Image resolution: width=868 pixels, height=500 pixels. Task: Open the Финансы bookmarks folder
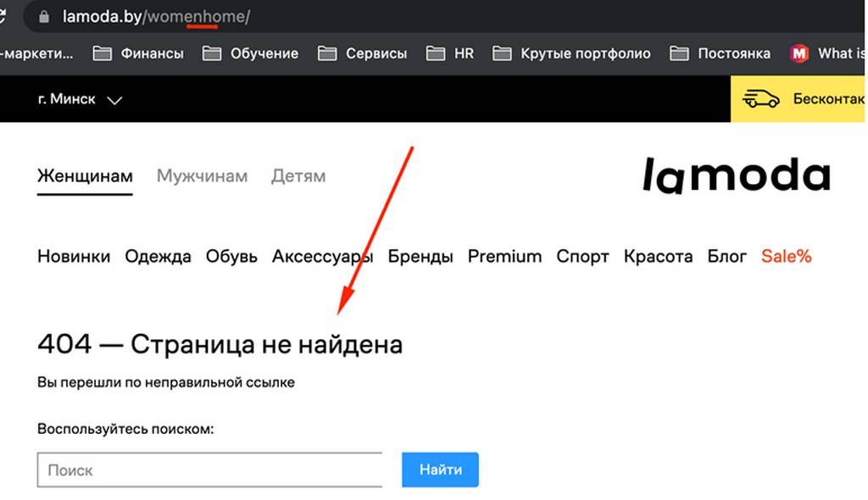tap(138, 53)
